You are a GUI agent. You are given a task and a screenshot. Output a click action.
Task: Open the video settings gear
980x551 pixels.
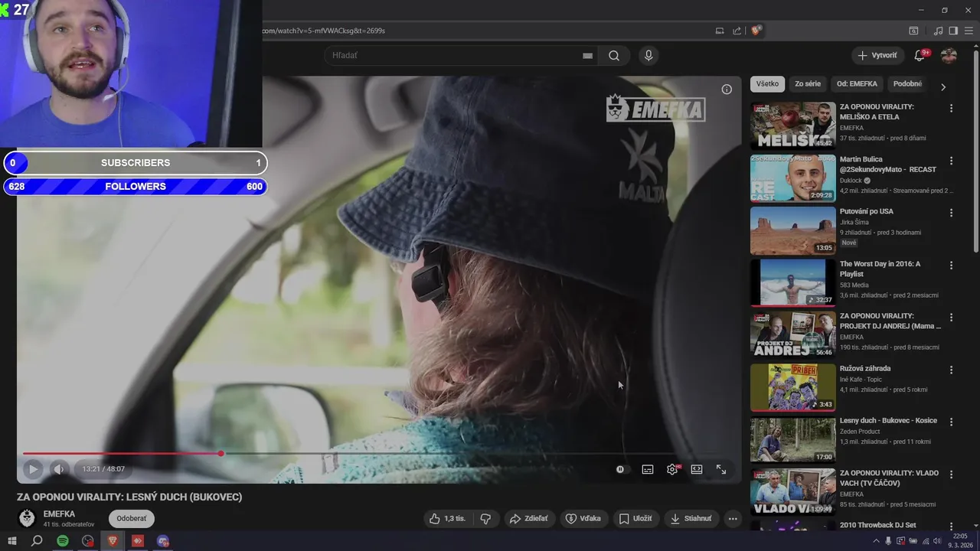(672, 469)
